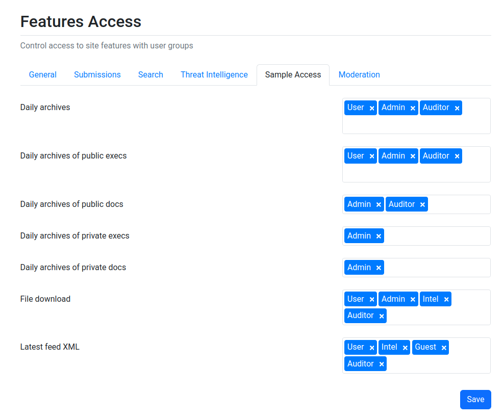Open the Threat Intelligence tab
The width and height of the screenshot is (504, 420).
point(214,75)
